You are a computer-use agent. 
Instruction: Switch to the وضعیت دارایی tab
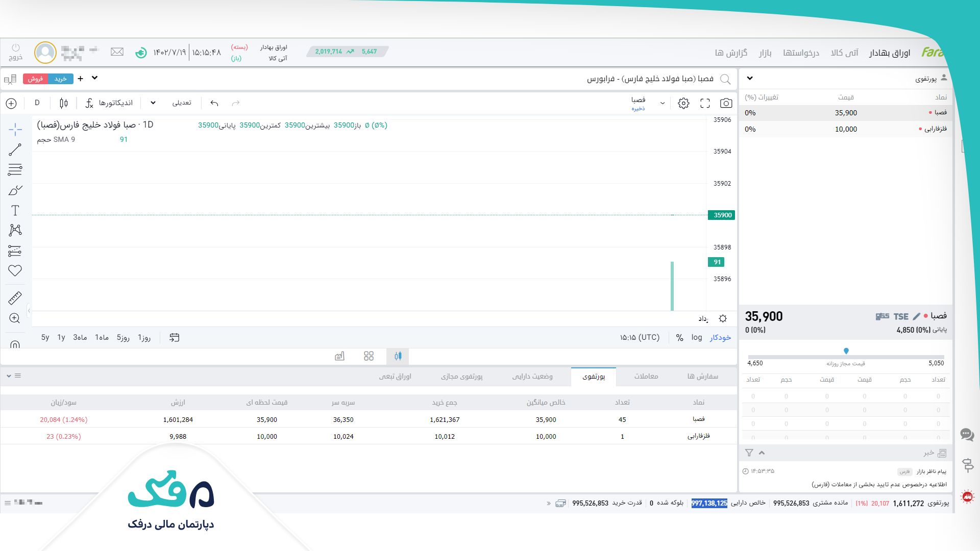point(532,377)
